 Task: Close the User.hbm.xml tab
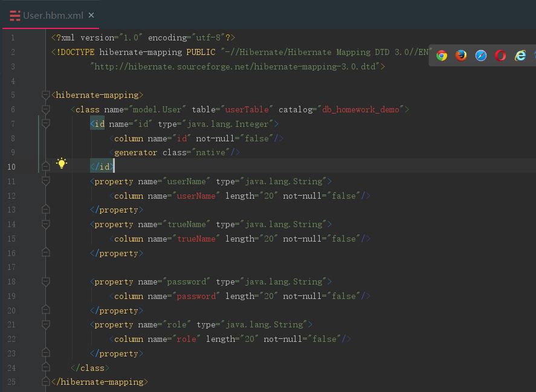(91, 15)
